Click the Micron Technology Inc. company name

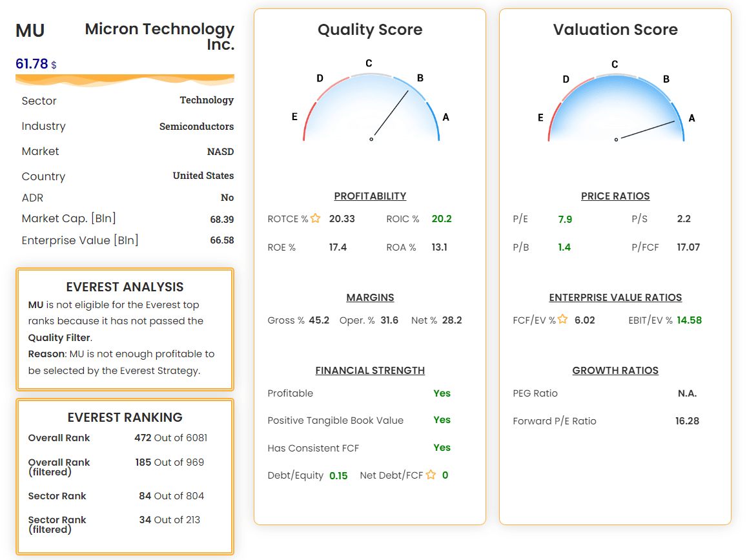pos(159,36)
